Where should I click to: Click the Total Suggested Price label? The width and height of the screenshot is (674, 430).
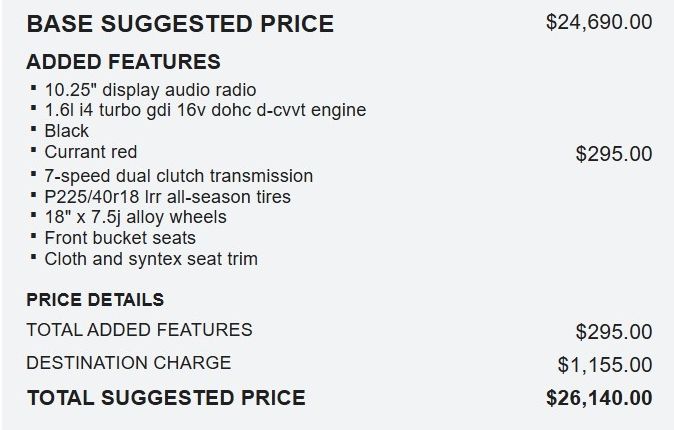pos(166,398)
